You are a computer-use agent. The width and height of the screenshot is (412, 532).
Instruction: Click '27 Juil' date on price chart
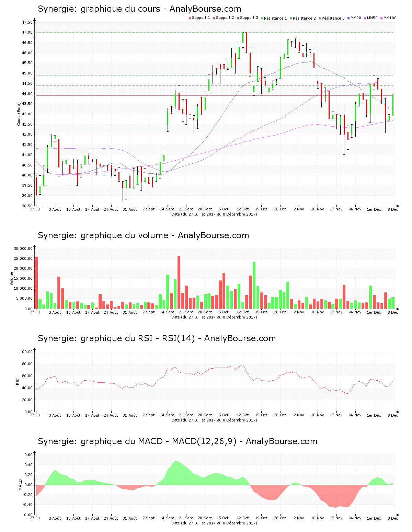pyautogui.click(x=36, y=209)
